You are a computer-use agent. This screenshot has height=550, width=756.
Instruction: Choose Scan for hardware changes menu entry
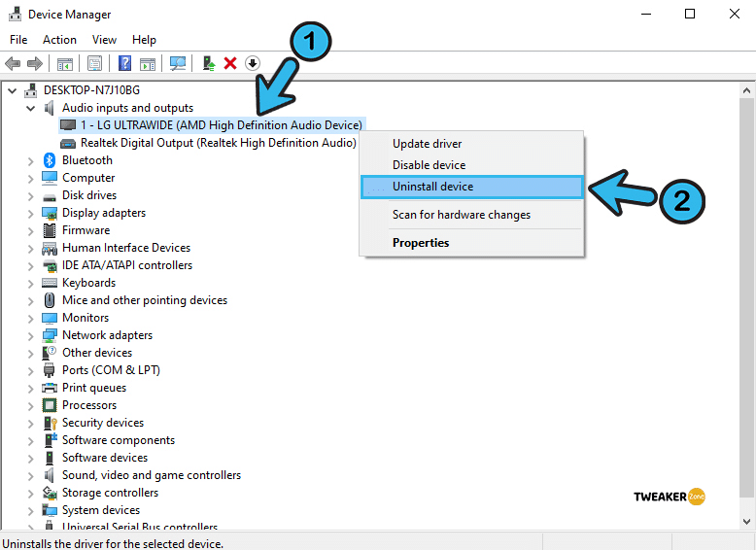pyautogui.click(x=472, y=215)
